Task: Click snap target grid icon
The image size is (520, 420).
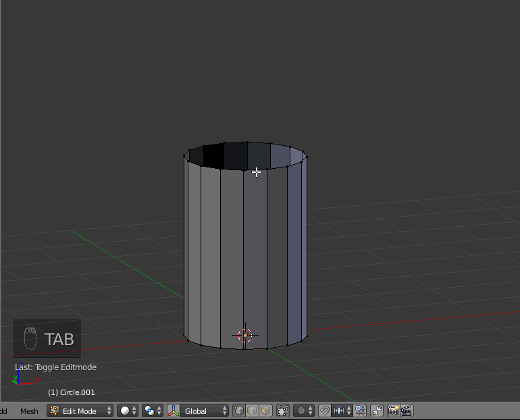Action: pos(360,411)
